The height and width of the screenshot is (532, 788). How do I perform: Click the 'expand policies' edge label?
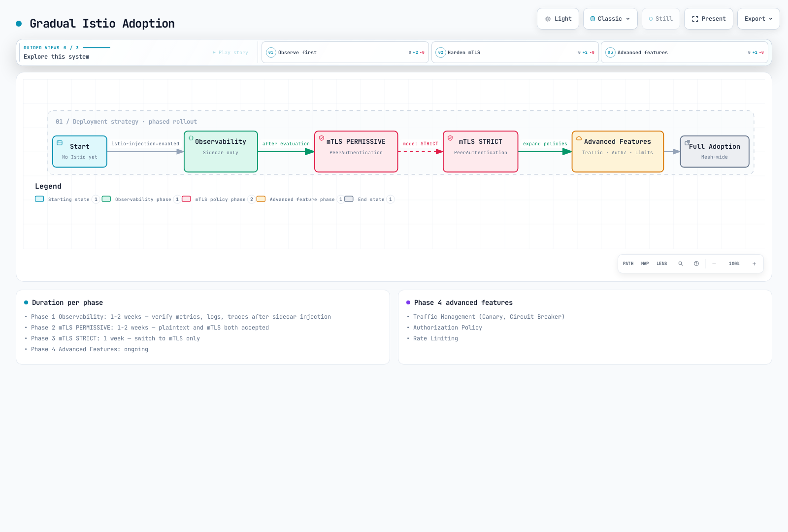point(545,144)
